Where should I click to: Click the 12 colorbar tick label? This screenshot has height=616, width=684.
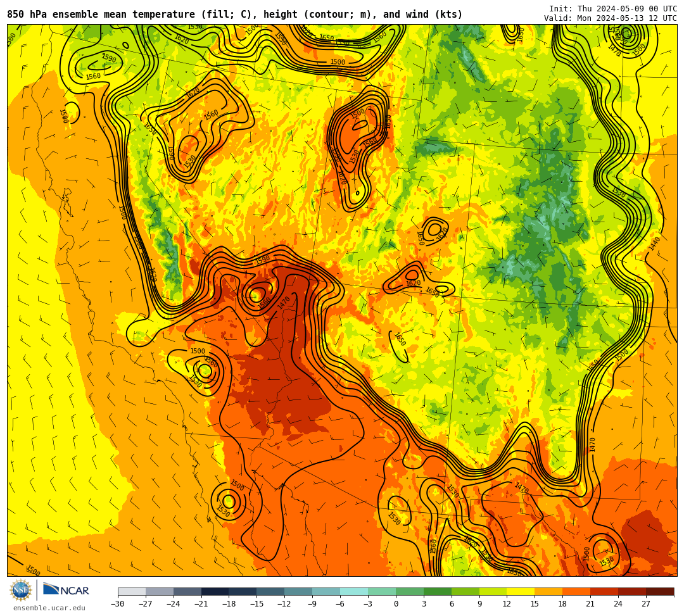pyautogui.click(x=507, y=604)
